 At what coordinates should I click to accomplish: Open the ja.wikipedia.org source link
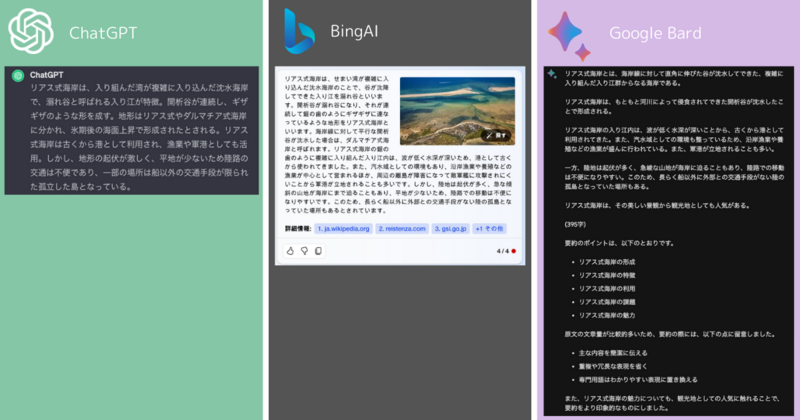pos(343,229)
